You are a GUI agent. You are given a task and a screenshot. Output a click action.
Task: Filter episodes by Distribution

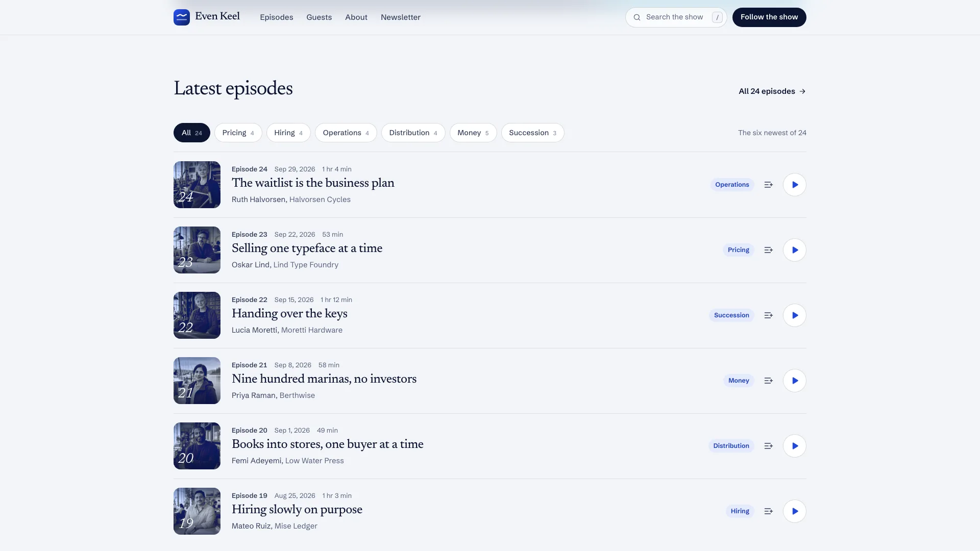tap(413, 133)
